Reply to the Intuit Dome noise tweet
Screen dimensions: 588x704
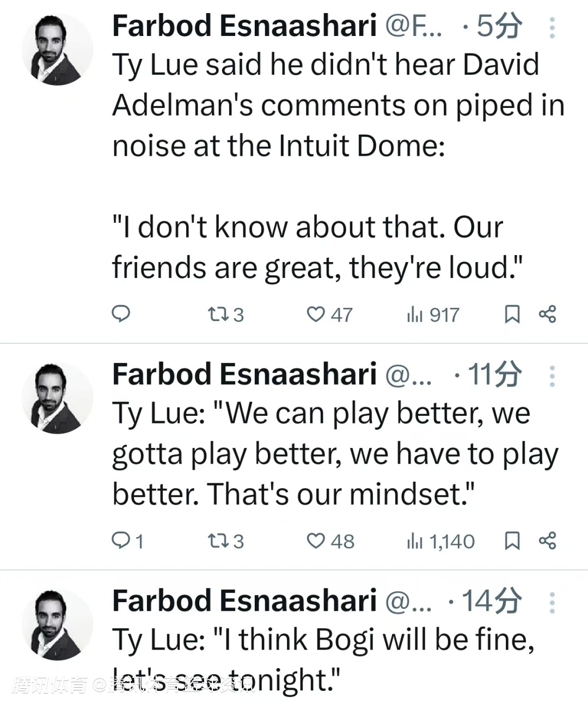121,314
